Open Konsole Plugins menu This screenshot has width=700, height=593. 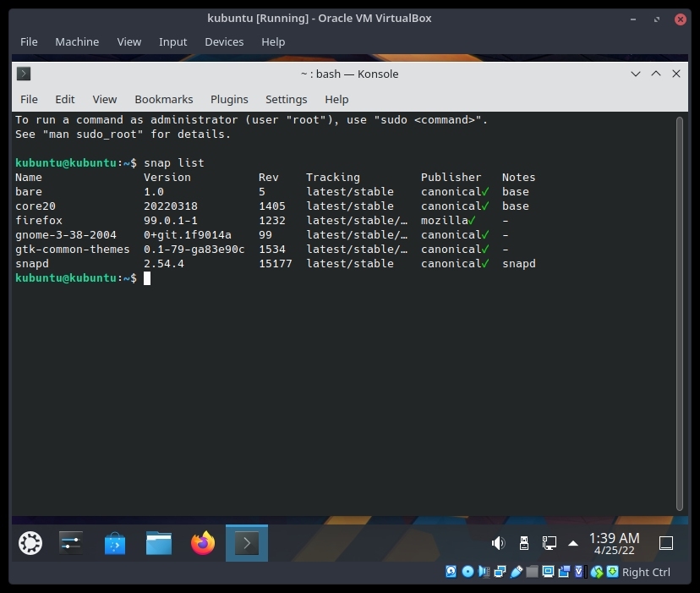click(x=229, y=99)
